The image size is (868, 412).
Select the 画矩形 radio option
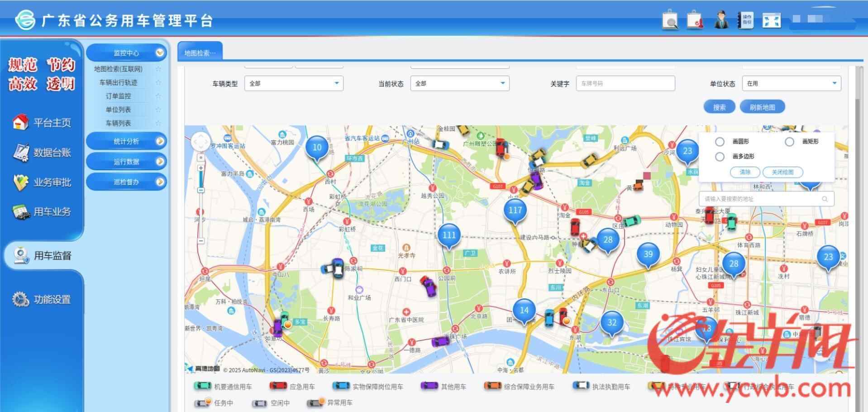(789, 142)
